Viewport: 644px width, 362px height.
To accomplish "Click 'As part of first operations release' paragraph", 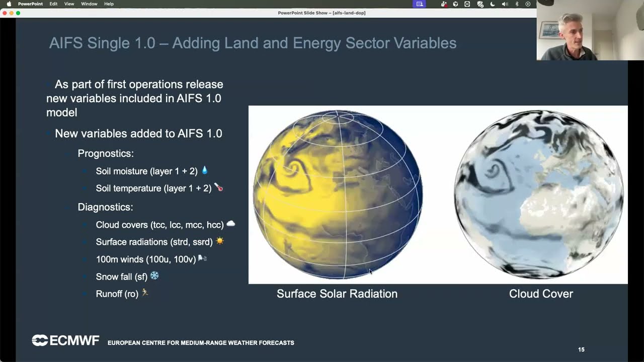I will tap(135, 98).
